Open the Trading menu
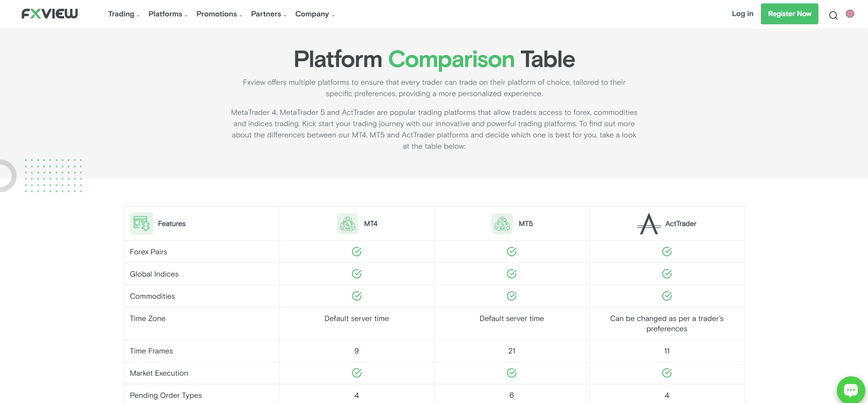The height and width of the screenshot is (403, 868). pyautogui.click(x=121, y=14)
